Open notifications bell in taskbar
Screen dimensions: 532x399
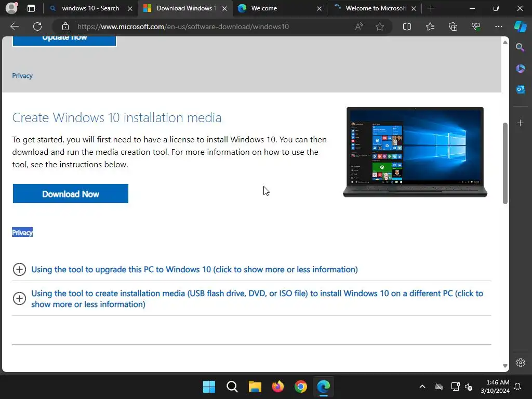[518, 387]
